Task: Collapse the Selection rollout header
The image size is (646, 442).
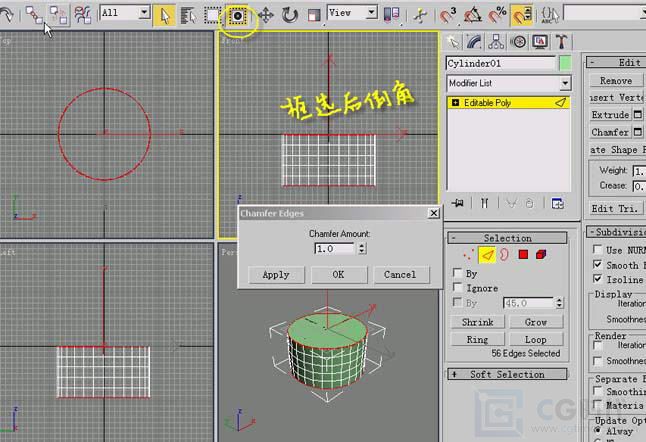Action: tap(508, 238)
